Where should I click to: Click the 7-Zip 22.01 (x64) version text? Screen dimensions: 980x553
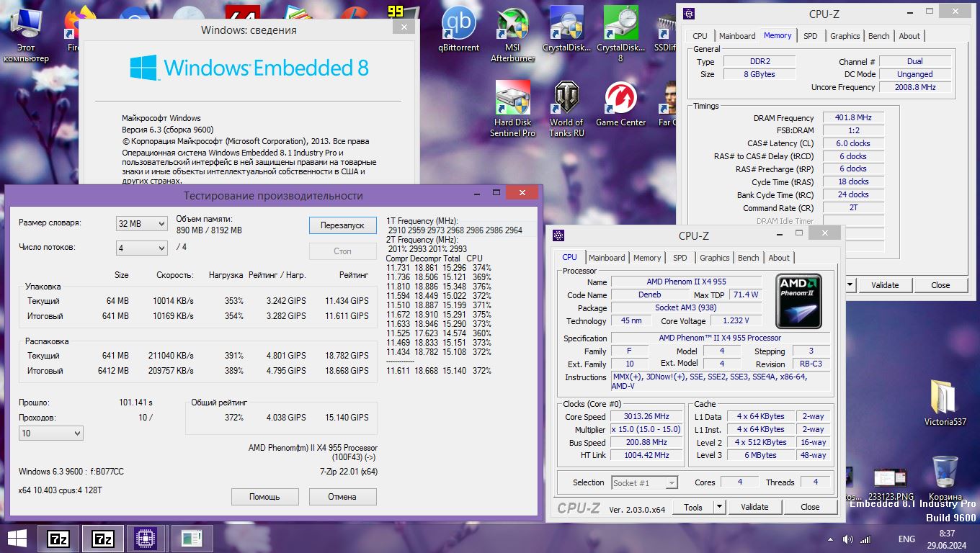pyautogui.click(x=349, y=472)
